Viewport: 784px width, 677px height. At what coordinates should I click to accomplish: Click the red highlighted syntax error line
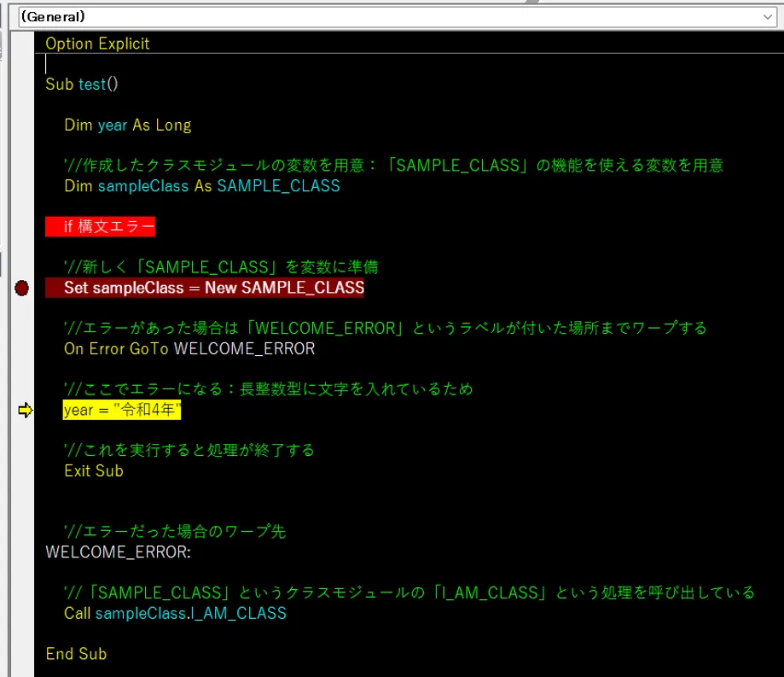click(x=109, y=227)
